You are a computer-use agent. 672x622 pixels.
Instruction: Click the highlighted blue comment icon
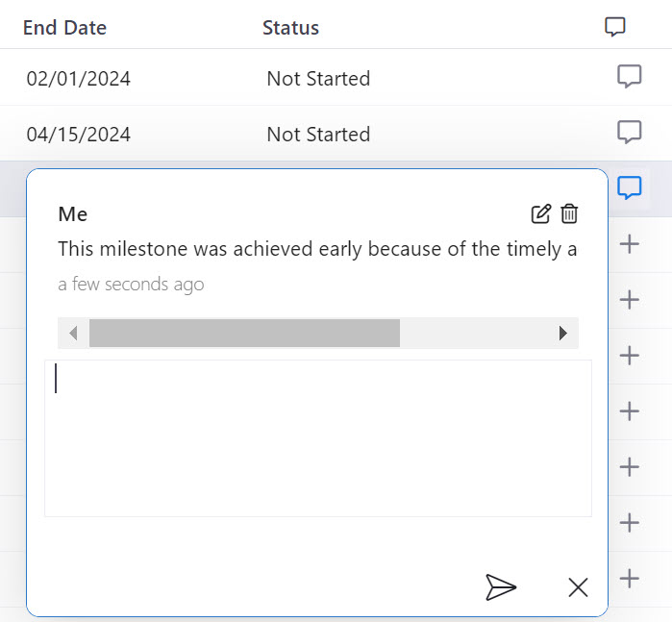coord(630,187)
